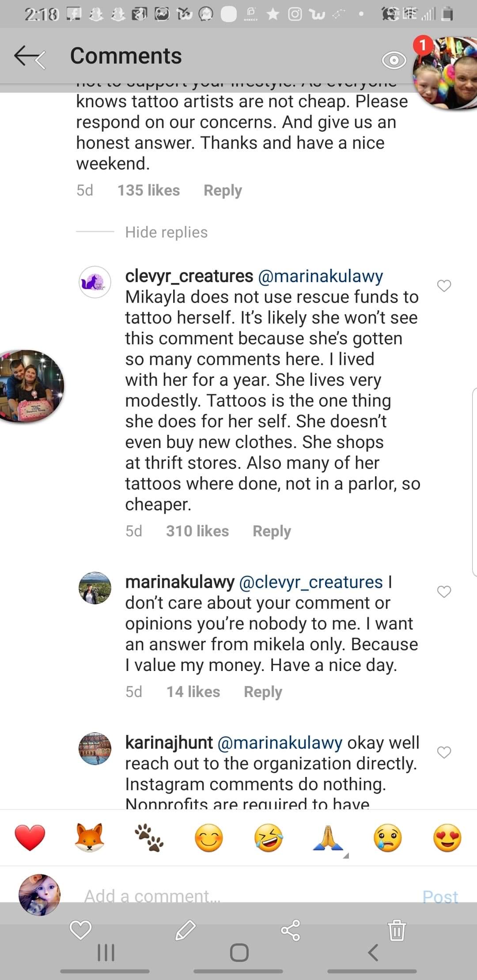The image size is (477, 980).
Task: Insert the paw prints emoji
Action: pos(149,837)
